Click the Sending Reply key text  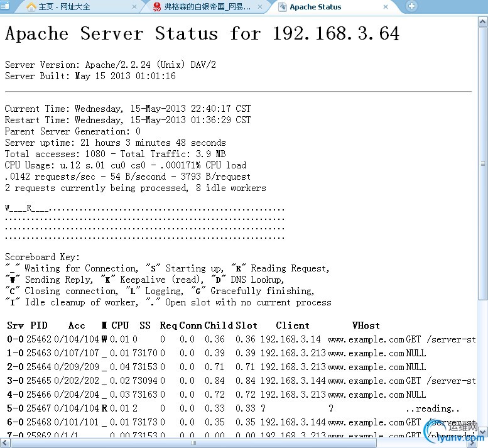pyautogui.click(x=58, y=280)
